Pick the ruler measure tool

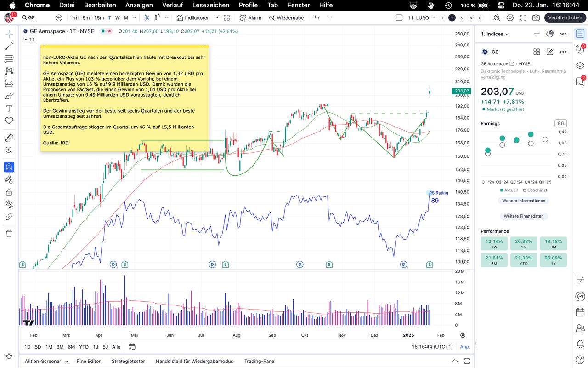click(x=9, y=138)
